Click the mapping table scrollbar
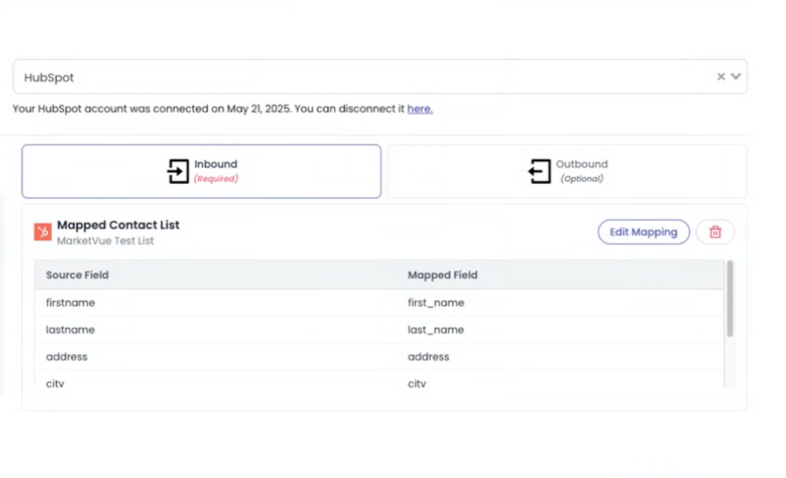The image size is (786, 478). (x=730, y=299)
